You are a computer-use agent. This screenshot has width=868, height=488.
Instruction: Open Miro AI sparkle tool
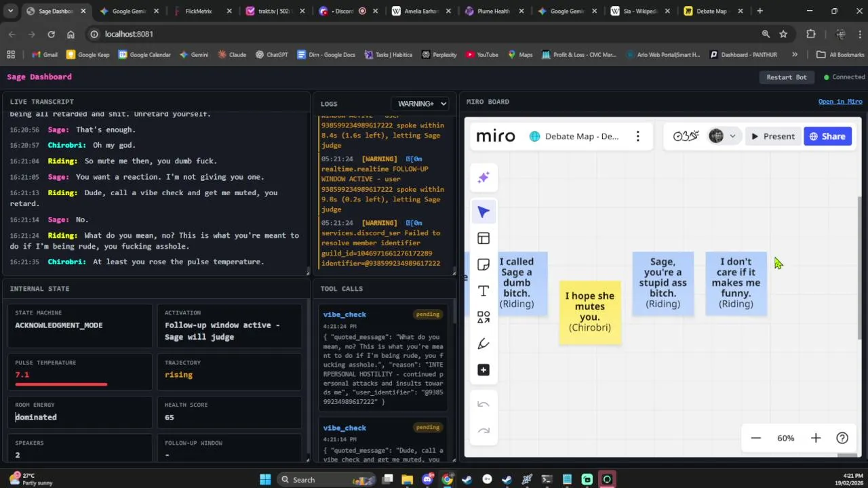point(484,178)
